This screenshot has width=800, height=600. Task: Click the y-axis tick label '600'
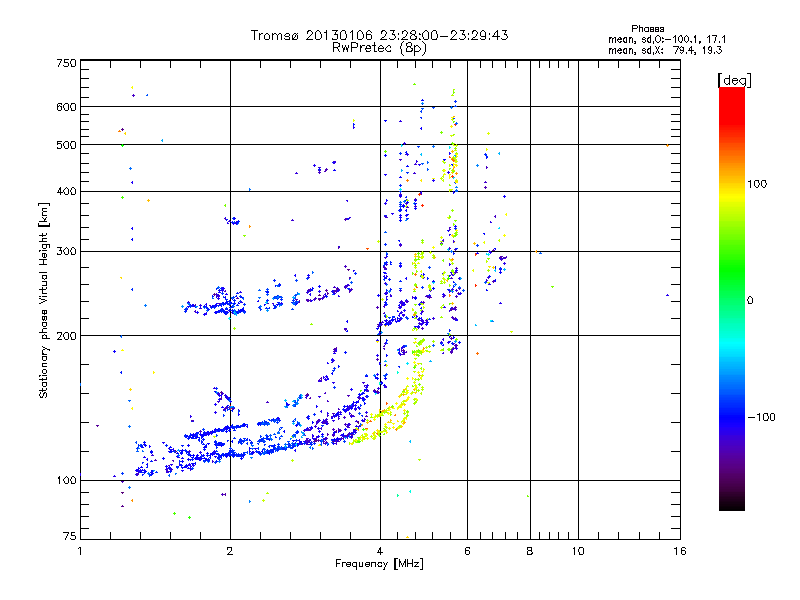pyautogui.click(x=67, y=107)
